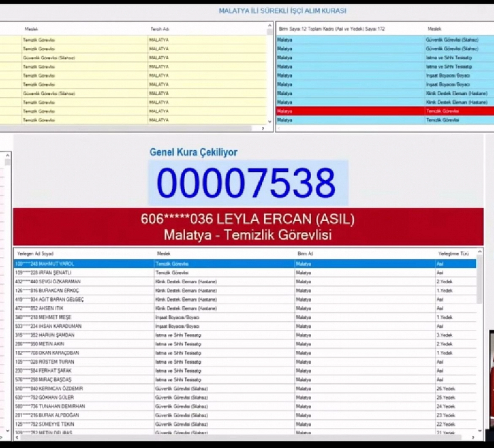This screenshot has height=448, width=494.
Task: Select the SEVGİ ÖZKARAMAN result row
Action: (x=206, y=282)
